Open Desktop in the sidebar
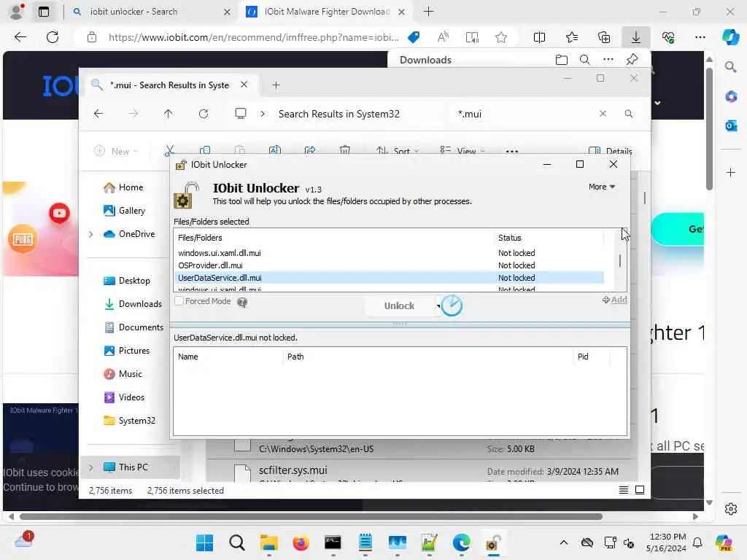The height and width of the screenshot is (560, 747). tap(127, 281)
